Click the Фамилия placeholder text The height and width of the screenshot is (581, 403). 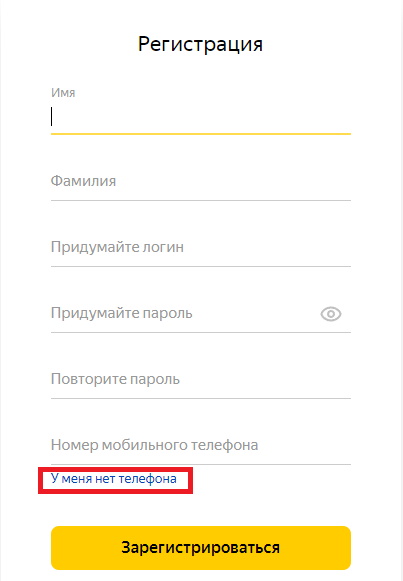point(83,181)
